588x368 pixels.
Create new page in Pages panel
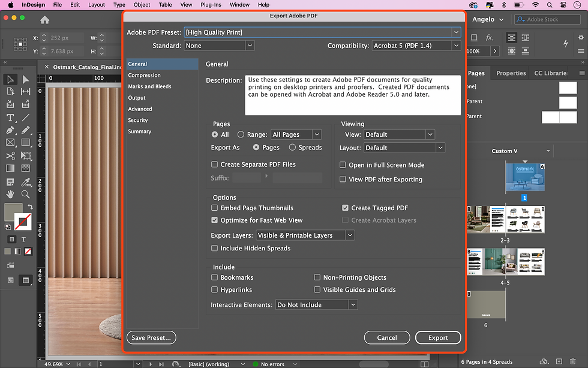559,361
